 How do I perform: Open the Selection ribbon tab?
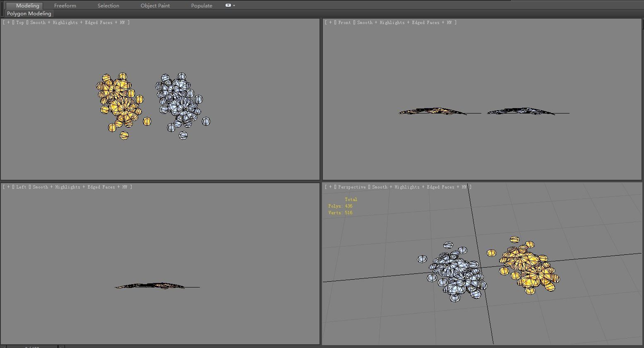(x=108, y=5)
